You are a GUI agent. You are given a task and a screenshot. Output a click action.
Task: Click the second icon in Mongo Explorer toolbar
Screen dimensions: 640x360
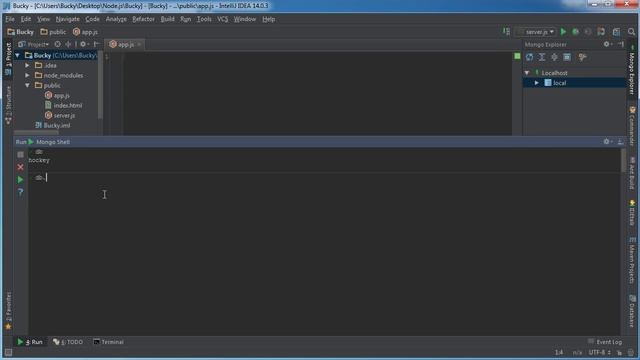(x=542, y=57)
